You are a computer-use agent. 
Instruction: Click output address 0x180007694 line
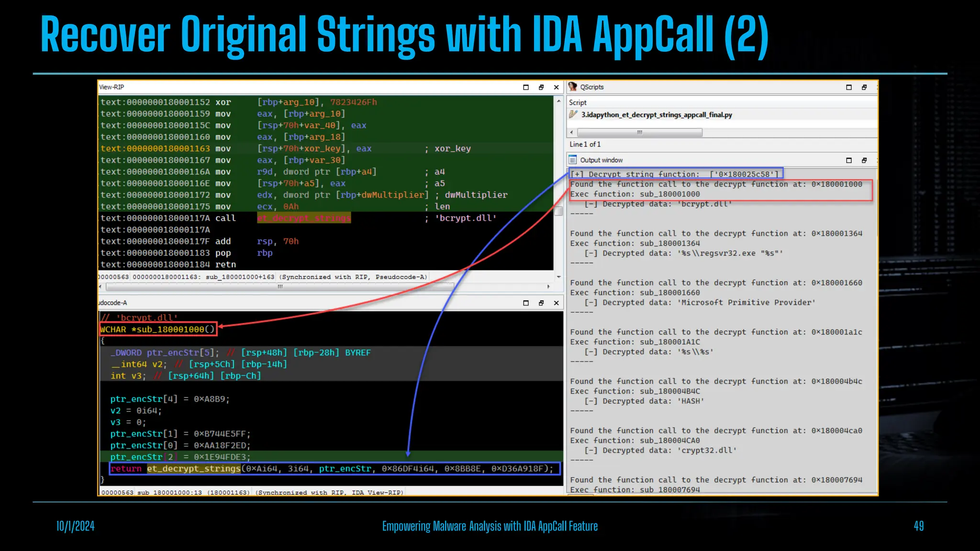716,480
